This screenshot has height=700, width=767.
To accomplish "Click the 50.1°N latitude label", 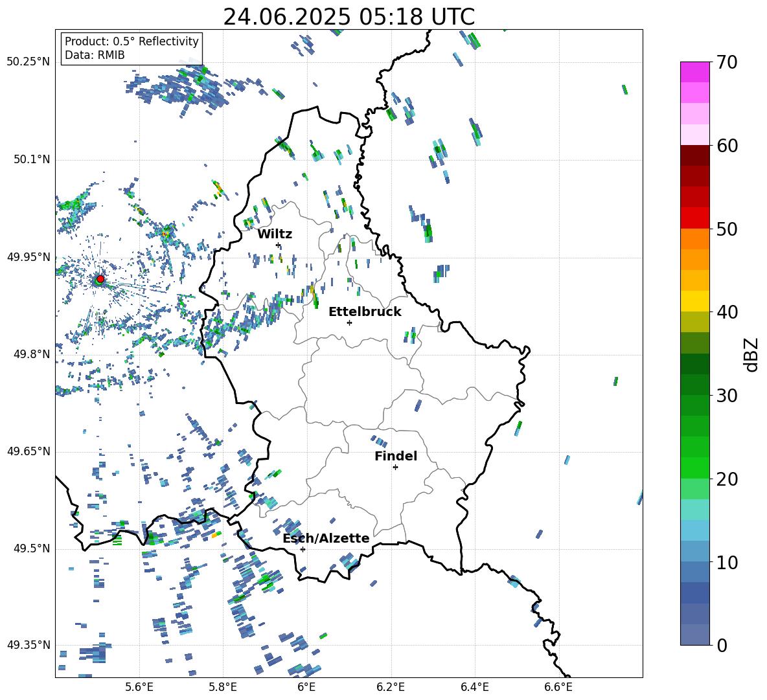I will 32,159.
